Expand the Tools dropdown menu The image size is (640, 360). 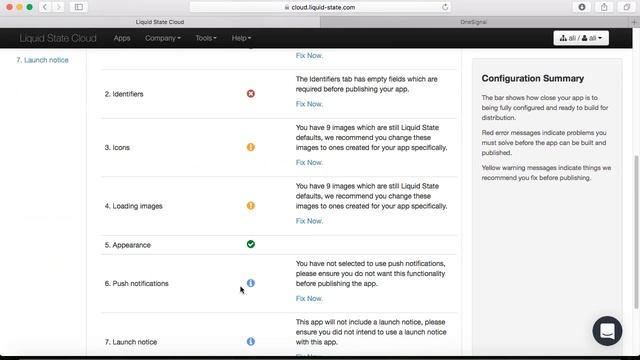pyautogui.click(x=206, y=38)
